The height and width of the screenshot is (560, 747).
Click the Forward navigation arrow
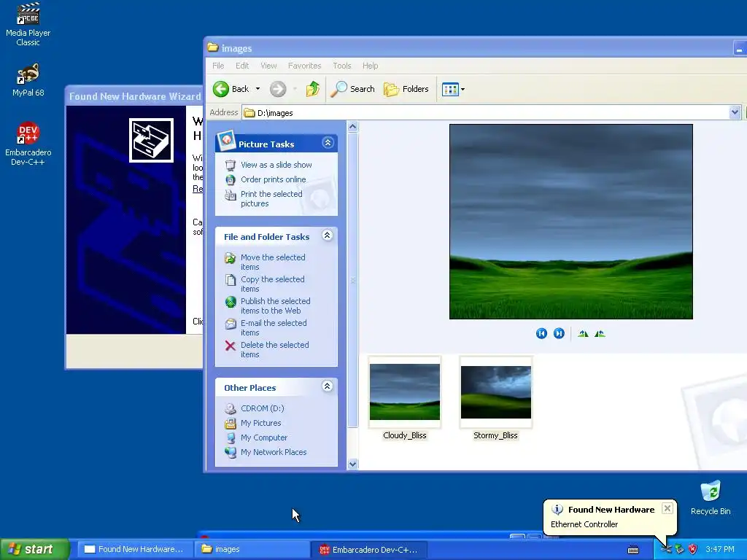278,89
